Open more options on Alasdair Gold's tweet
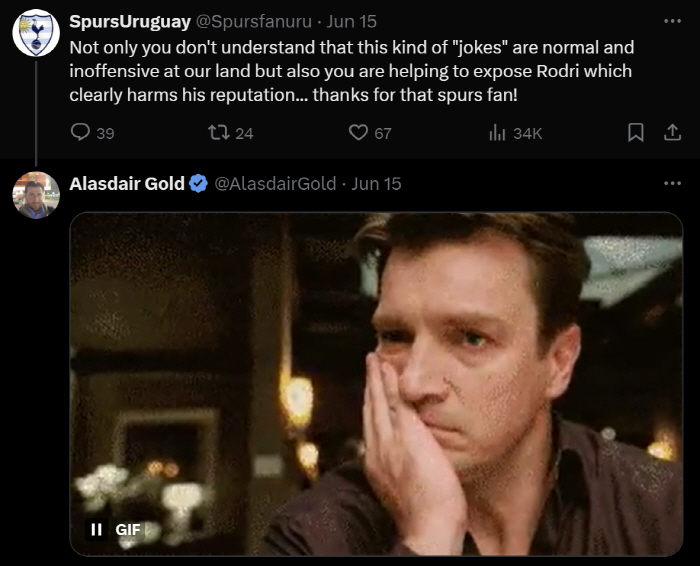This screenshot has width=700, height=566. [x=672, y=183]
